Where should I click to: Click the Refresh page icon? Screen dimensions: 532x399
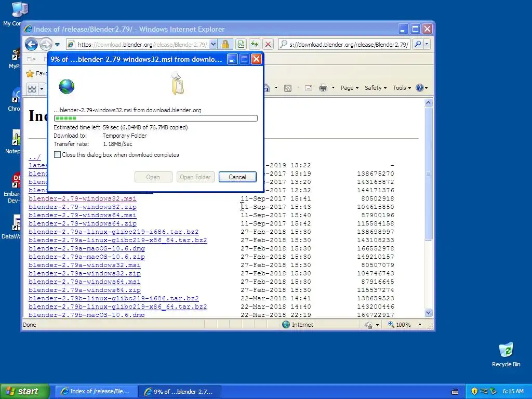255,45
